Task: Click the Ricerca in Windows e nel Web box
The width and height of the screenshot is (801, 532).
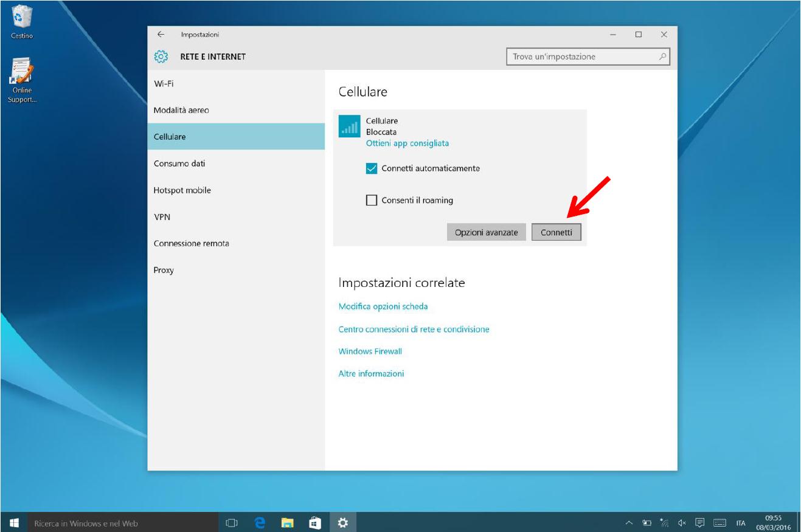Action: tap(122, 523)
